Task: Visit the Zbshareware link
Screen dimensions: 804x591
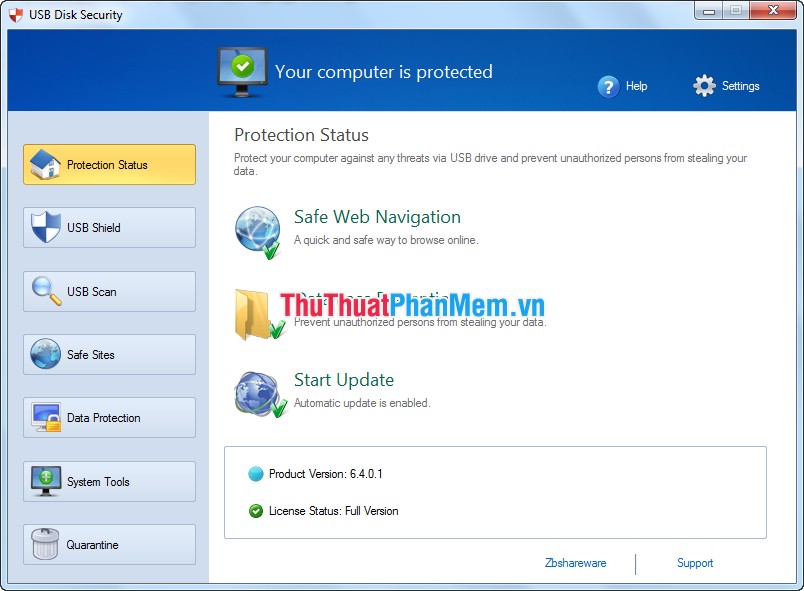Action: click(x=575, y=563)
